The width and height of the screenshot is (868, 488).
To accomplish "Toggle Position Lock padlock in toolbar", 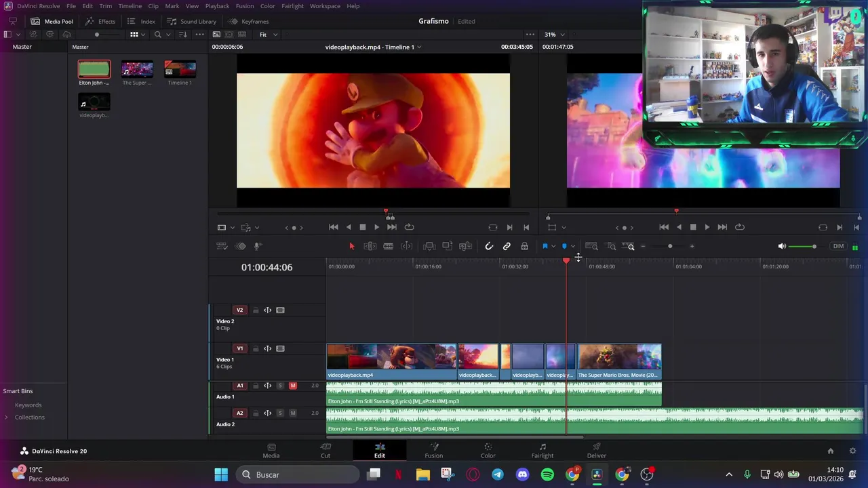I will [524, 246].
